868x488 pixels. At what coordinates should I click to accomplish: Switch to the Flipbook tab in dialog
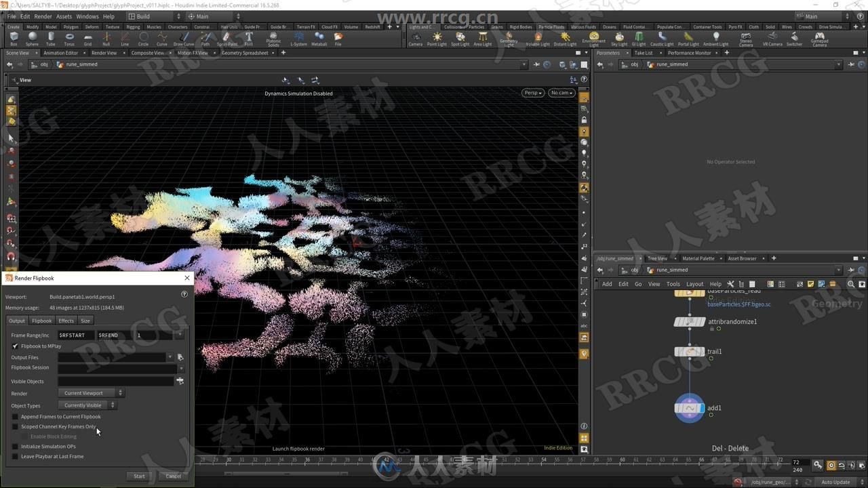point(41,321)
